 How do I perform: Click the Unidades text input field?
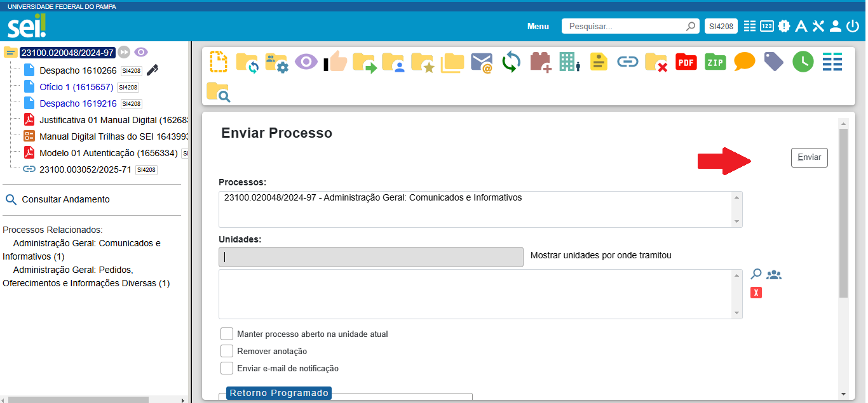pyautogui.click(x=371, y=257)
